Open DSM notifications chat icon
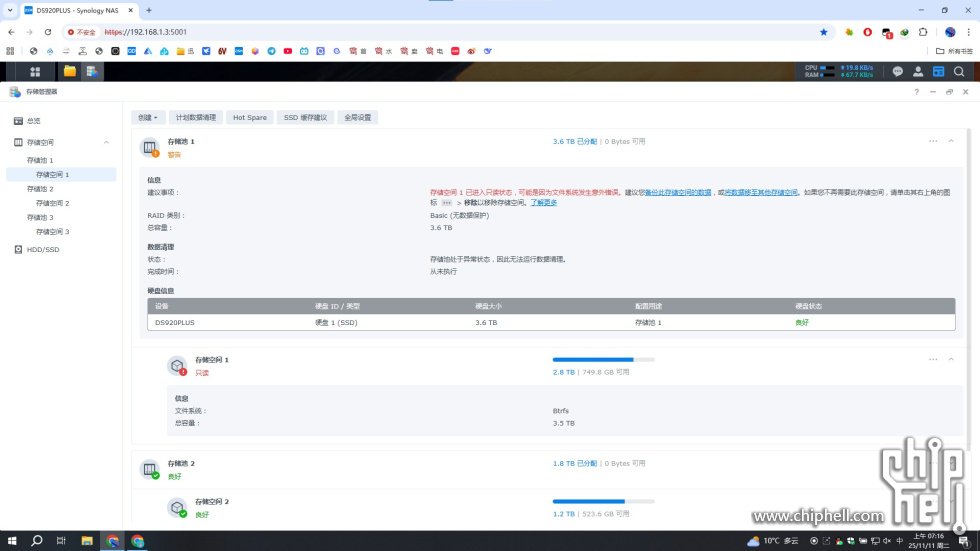980x551 pixels. coord(898,72)
